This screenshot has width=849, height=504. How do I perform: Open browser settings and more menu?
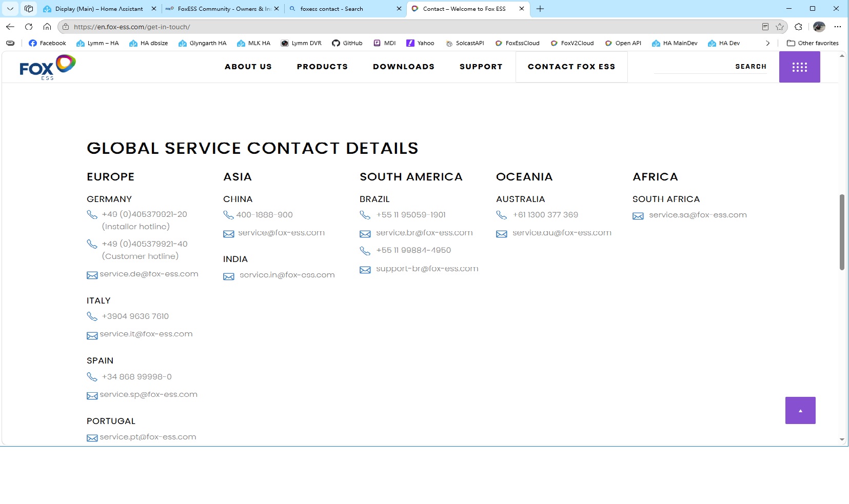838,27
